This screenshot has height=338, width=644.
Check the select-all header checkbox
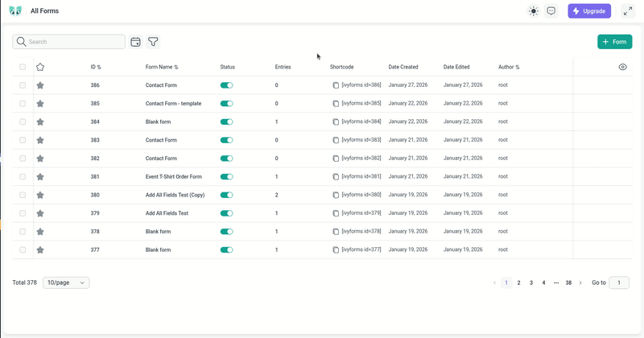pyautogui.click(x=23, y=67)
